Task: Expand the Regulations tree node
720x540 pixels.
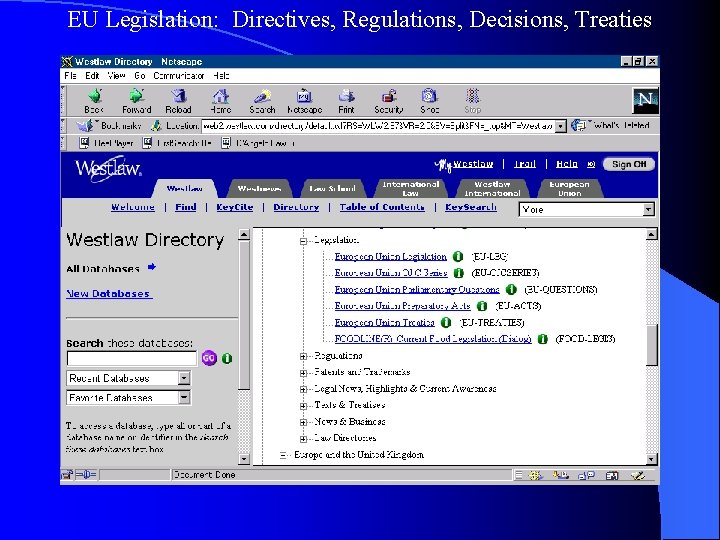Action: (x=303, y=356)
